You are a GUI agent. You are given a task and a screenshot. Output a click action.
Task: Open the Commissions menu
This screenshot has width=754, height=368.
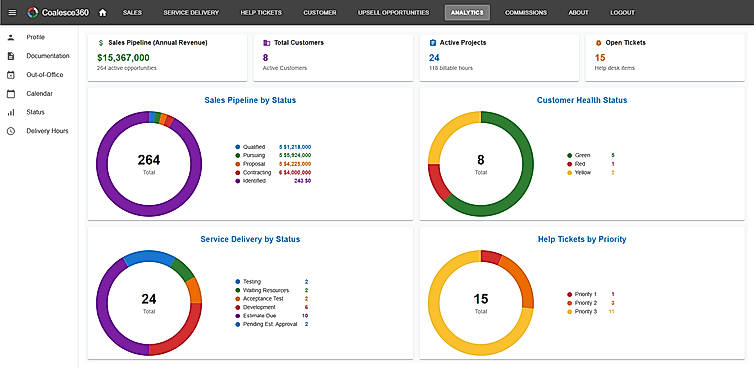[526, 13]
